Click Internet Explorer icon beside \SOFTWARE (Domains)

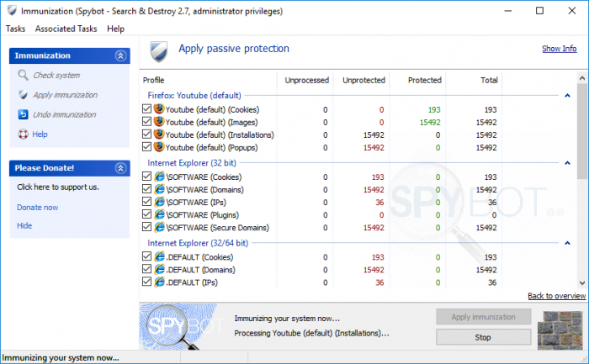[x=160, y=189]
